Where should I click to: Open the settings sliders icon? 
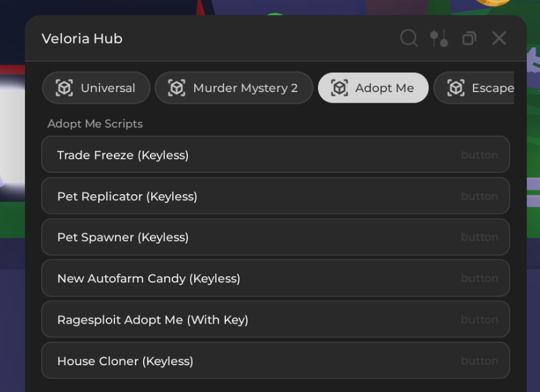point(439,38)
